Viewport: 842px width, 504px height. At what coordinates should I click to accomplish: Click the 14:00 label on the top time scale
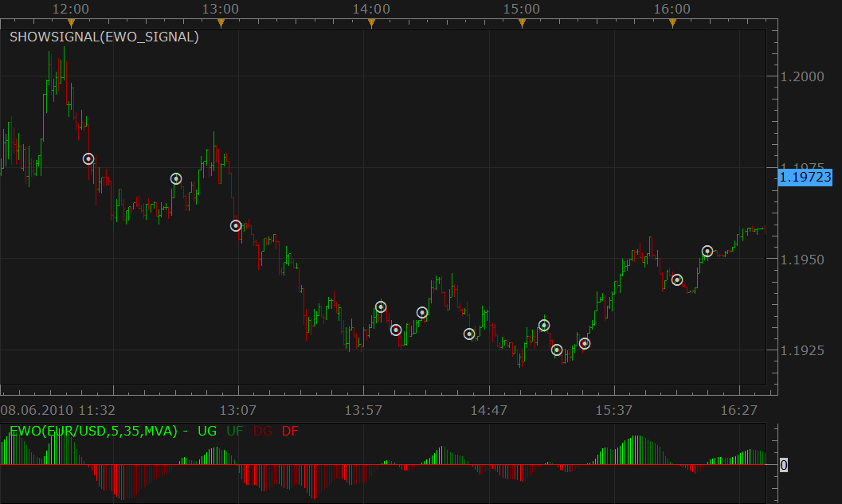[371, 9]
